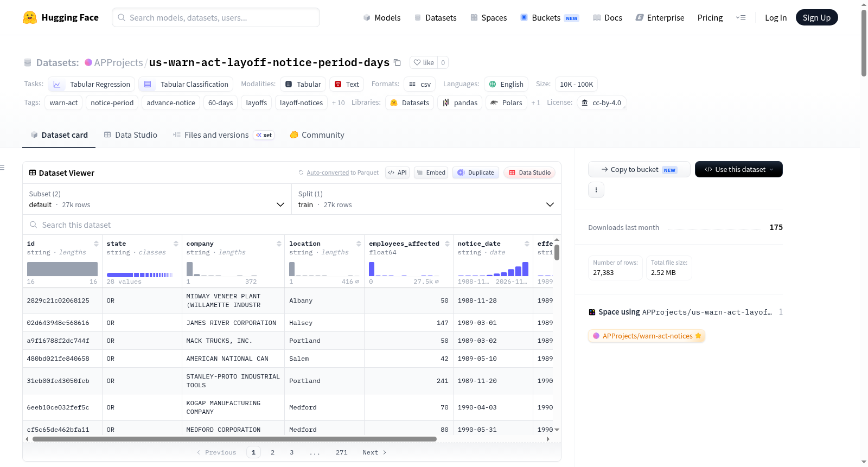Open Data Studio from viewer header
Screen dimensions: 868x467
tap(529, 172)
